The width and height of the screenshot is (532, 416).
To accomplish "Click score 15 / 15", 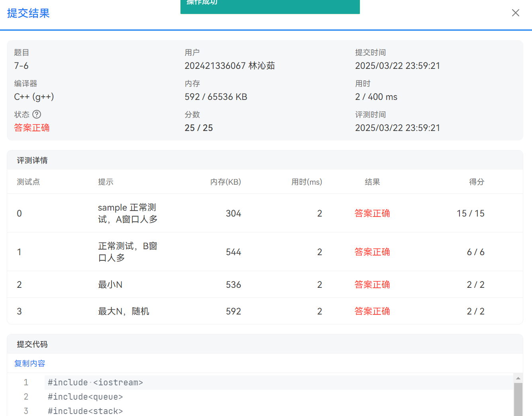I will click(x=470, y=213).
